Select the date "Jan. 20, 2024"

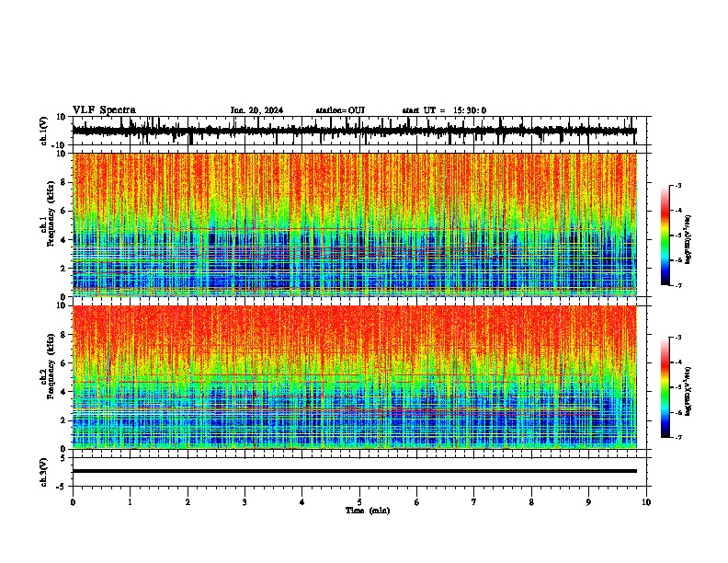click(x=256, y=110)
